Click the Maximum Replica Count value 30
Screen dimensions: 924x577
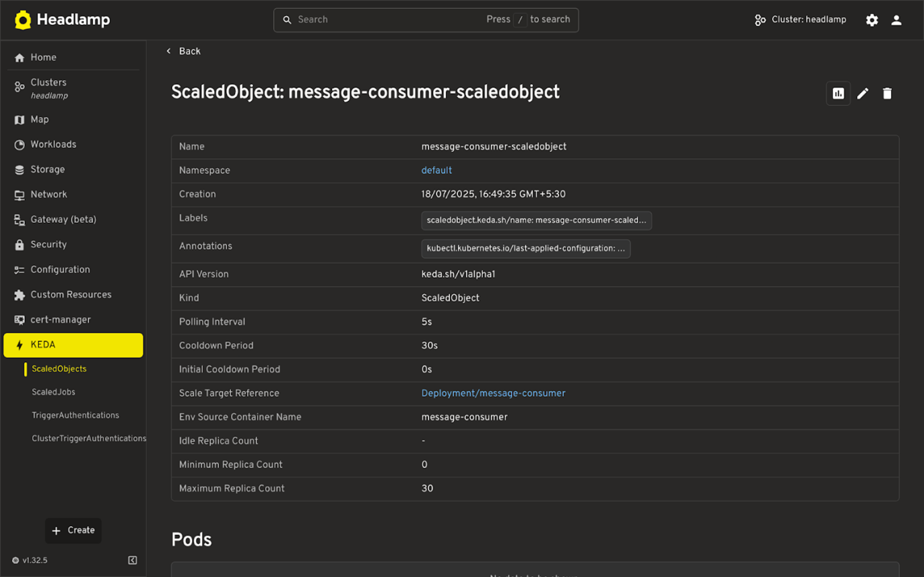click(x=427, y=489)
